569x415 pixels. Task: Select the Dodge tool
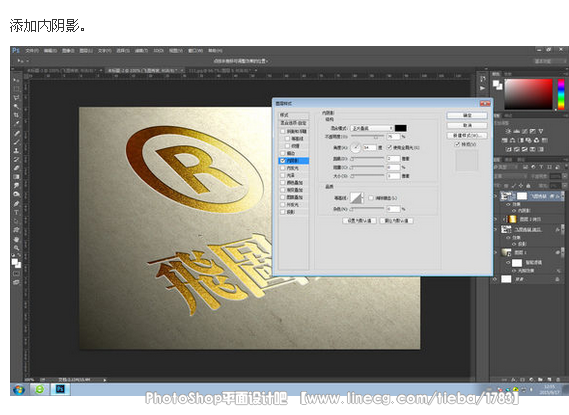(16, 194)
